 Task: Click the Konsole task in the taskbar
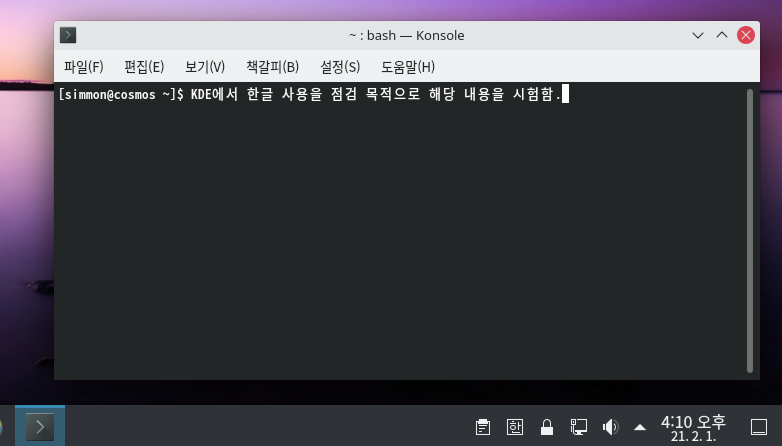point(40,426)
